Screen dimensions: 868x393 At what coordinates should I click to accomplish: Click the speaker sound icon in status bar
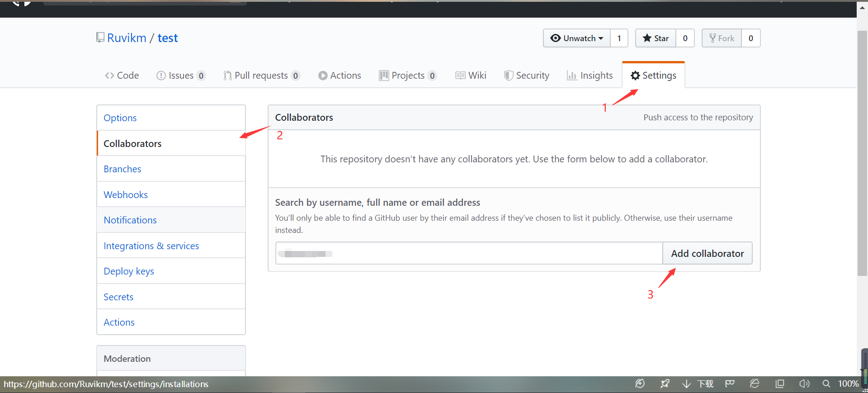coord(804,384)
